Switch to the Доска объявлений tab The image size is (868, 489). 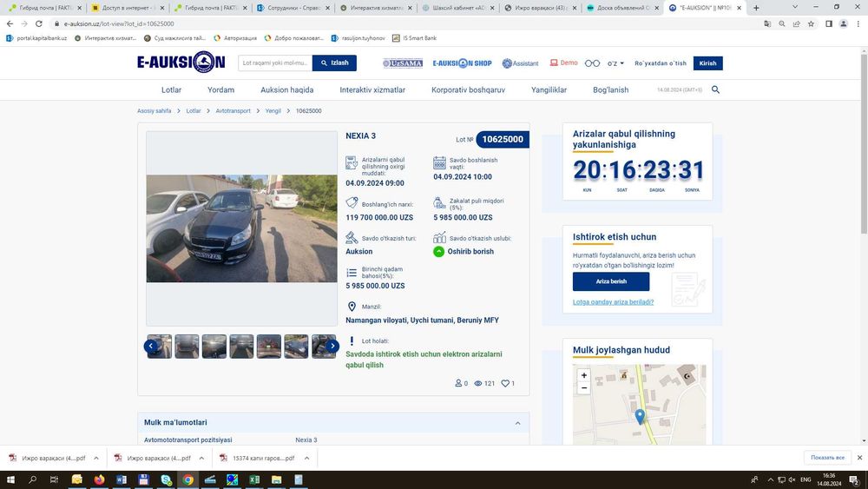pyautogui.click(x=621, y=8)
